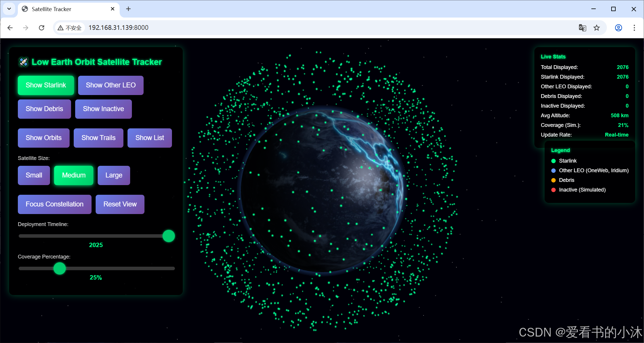Screen dimensions: 644x343
Task: Click the Reset View button
Action: pyautogui.click(x=120, y=204)
